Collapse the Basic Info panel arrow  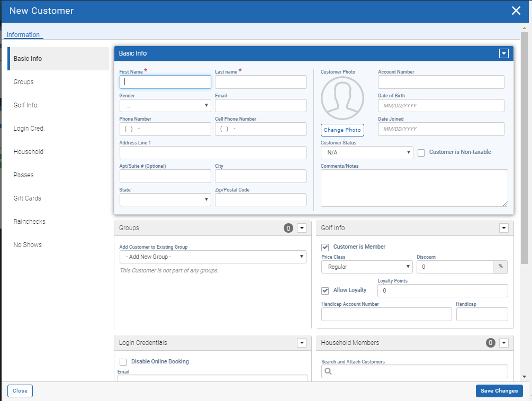tap(503, 53)
